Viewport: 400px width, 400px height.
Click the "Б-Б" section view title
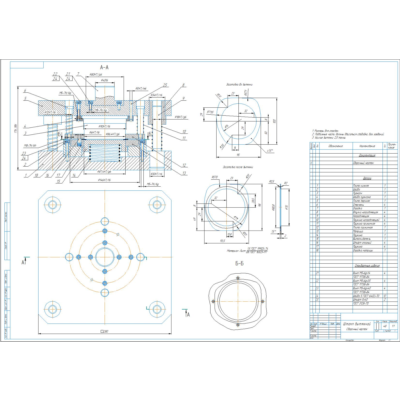click(x=239, y=264)
